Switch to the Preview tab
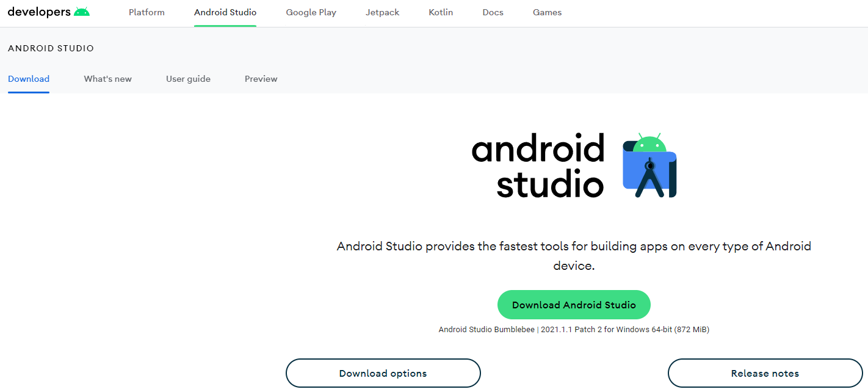Image resolution: width=868 pixels, height=392 pixels. coord(261,79)
